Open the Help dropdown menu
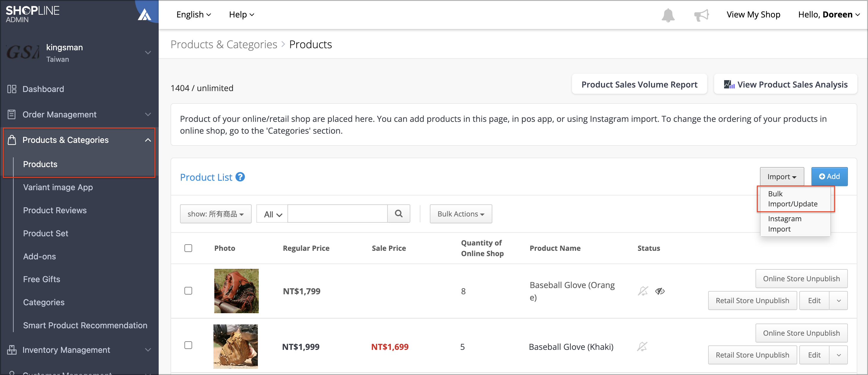Screen dimensions: 868x375 pyautogui.click(x=242, y=14)
